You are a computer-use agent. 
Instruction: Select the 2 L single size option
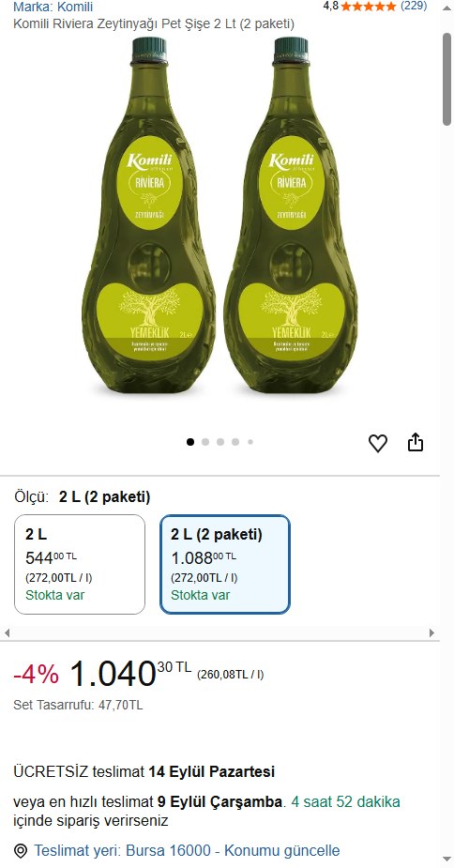[x=80, y=564]
